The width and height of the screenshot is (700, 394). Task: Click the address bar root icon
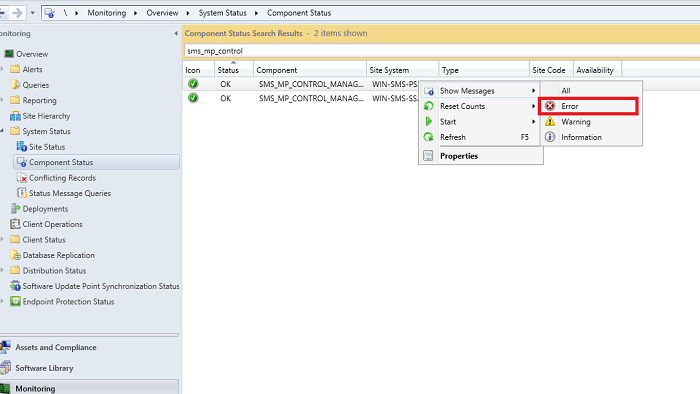[50, 13]
